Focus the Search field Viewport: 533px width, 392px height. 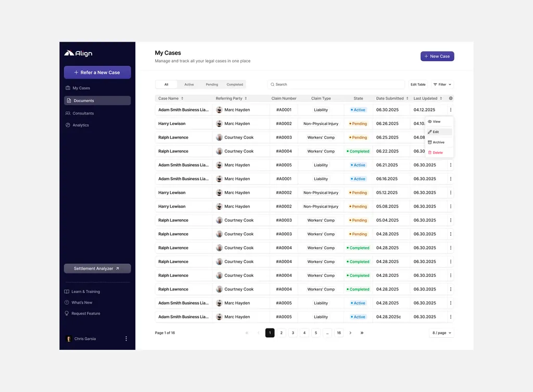pos(336,85)
